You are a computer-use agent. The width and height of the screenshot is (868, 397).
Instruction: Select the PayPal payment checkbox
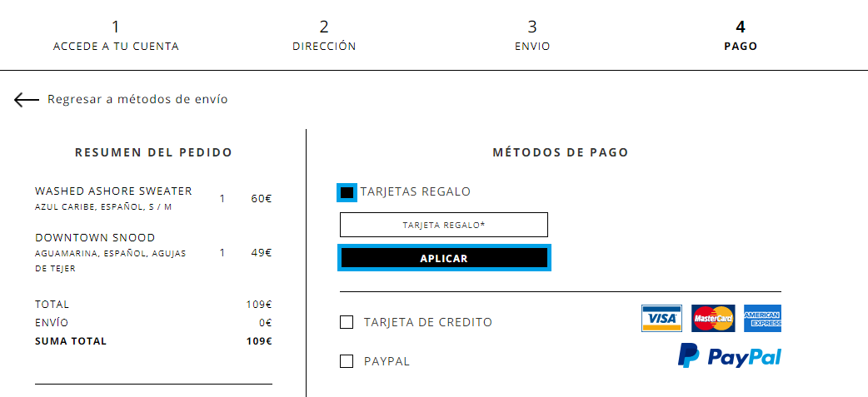[347, 361]
